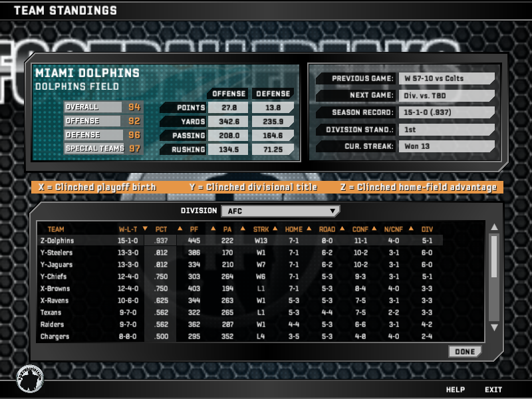Click the Next Game field Div. vs. TBD
Screen dimensions: 532x399
[446, 95]
